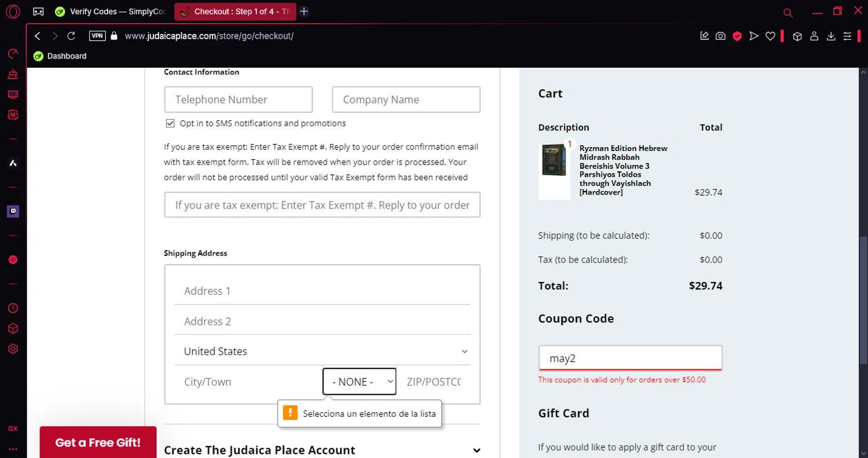Click the coupon valid over $50.00 message
This screenshot has height=458, width=868.
click(x=621, y=380)
